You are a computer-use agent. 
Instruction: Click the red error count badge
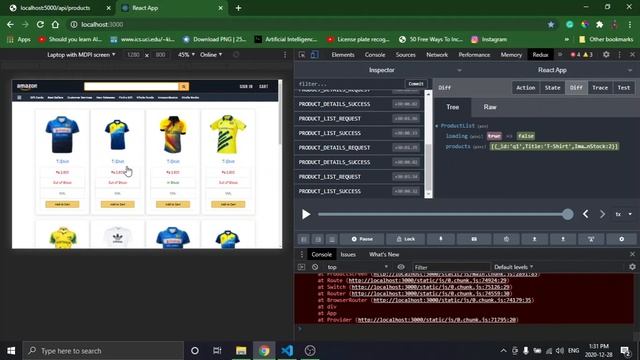[576, 54]
